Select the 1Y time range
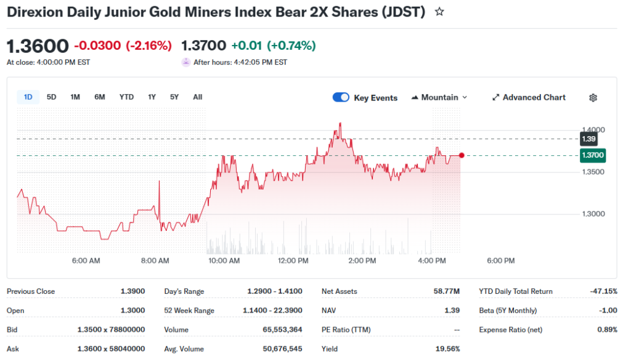The height and width of the screenshot is (364, 631). (152, 97)
